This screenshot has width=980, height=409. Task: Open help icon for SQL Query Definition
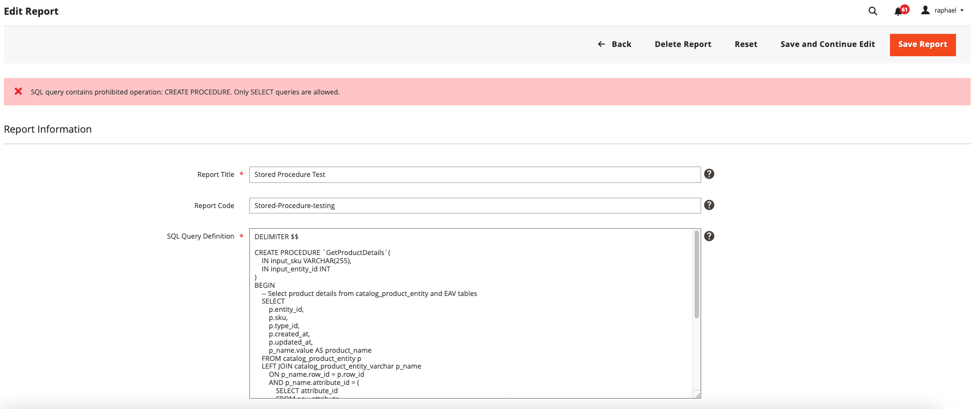coord(709,236)
